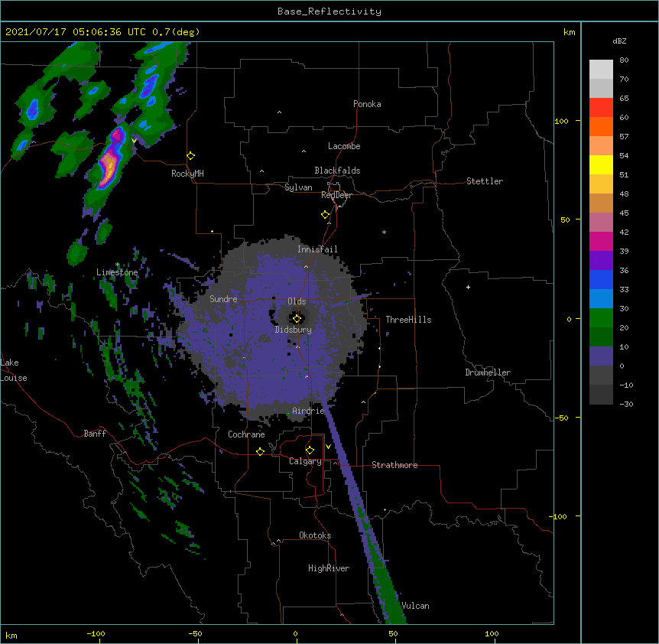659x644 pixels.
Task: Pick the magenta 39-42 dBZ legend swatch
Action: click(x=601, y=241)
